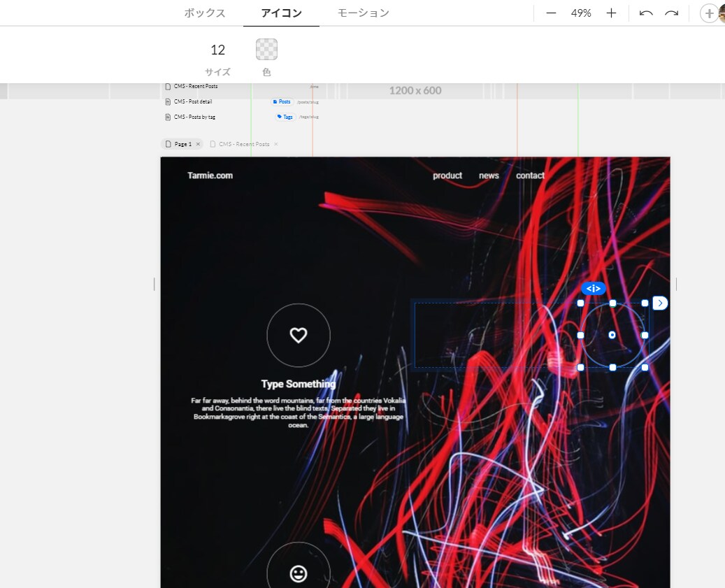
Task: Zoom in with the plus icon
Action: point(611,13)
